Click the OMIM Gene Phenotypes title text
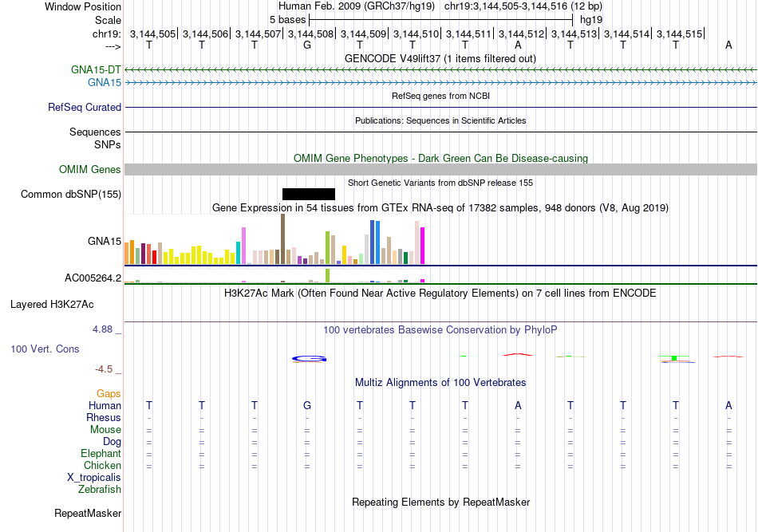This screenshot has height=532, width=758. click(x=441, y=159)
